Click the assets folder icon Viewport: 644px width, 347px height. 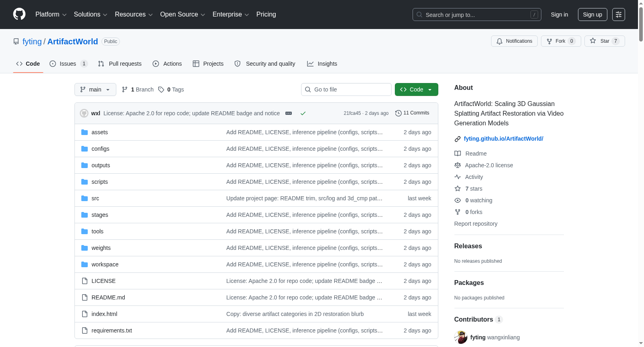click(x=85, y=132)
